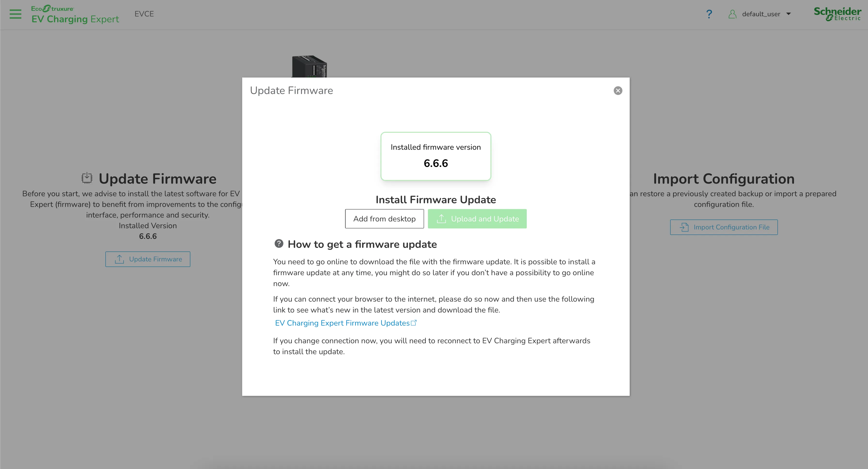The image size is (868, 469).
Task: Click the background Installed Version 6.6.6 value
Action: click(147, 236)
